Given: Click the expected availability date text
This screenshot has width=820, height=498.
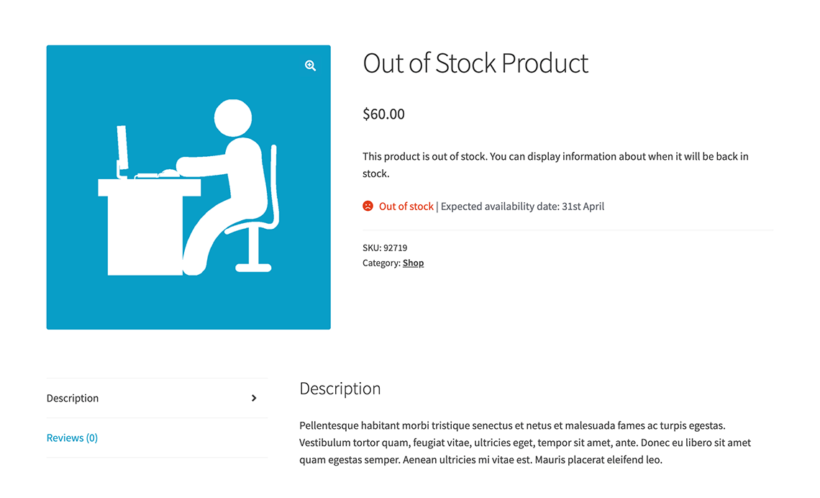Looking at the screenshot, I should click(522, 207).
